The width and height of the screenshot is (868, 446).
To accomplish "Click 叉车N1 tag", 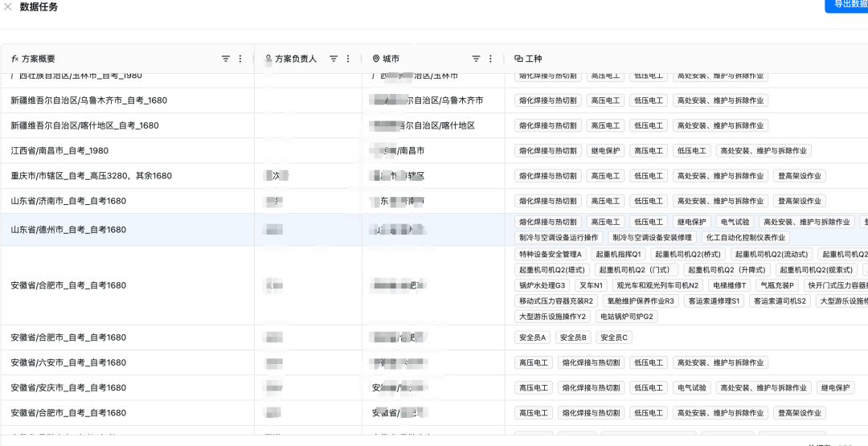I will click(x=591, y=285).
